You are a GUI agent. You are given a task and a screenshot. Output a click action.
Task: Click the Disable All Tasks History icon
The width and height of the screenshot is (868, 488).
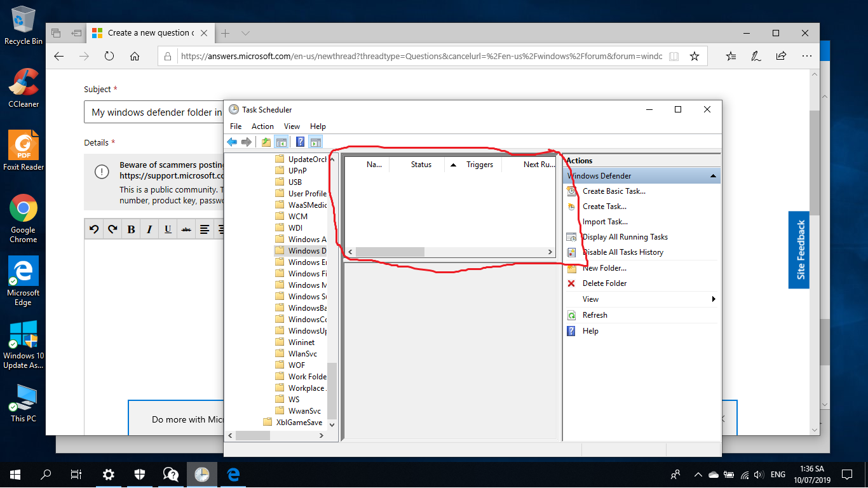pos(571,252)
